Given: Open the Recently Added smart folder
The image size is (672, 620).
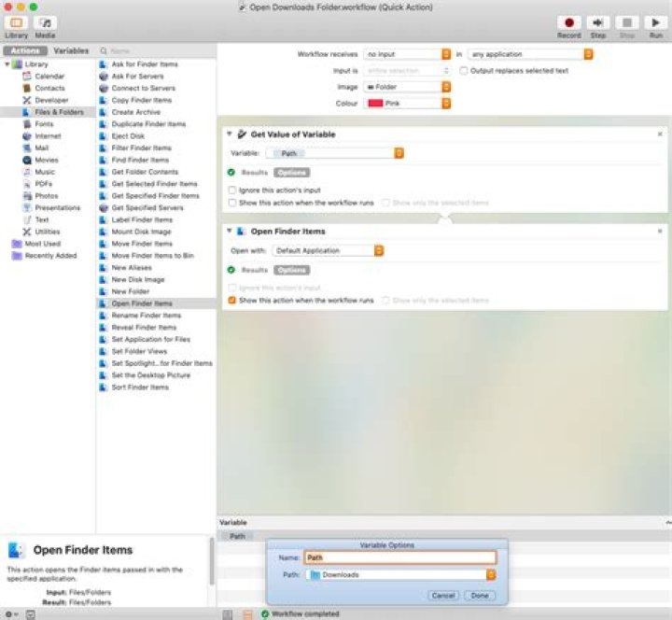Looking at the screenshot, I should (x=50, y=256).
